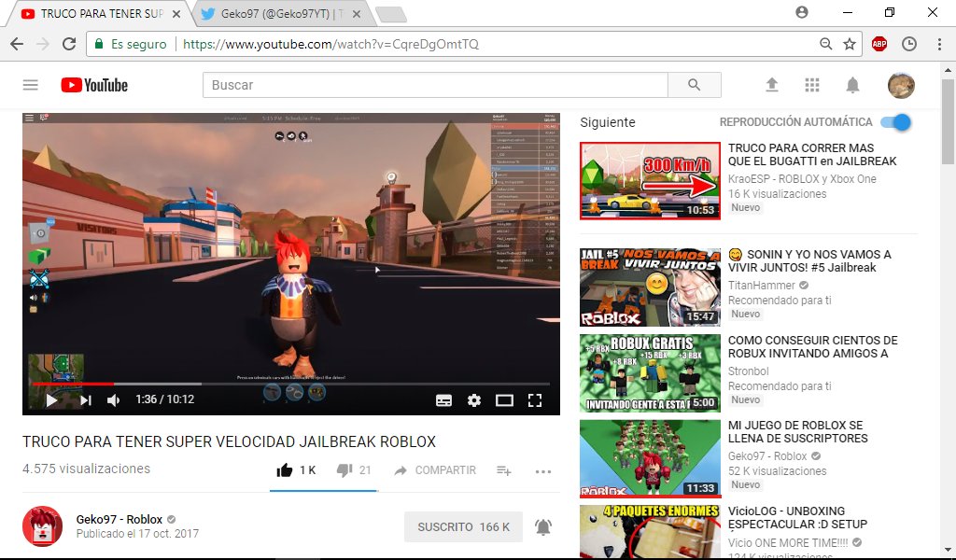
Task: Toggle the channel notification bell
Action: click(x=543, y=526)
